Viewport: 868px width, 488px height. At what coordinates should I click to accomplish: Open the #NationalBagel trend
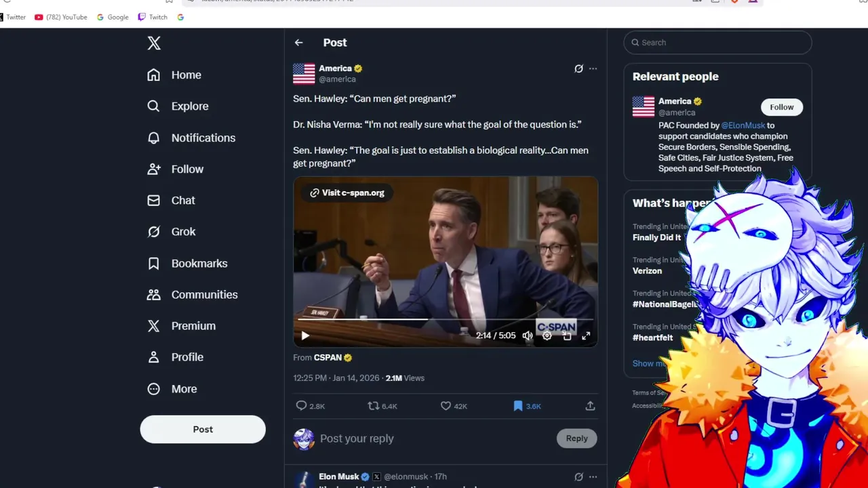(x=665, y=304)
